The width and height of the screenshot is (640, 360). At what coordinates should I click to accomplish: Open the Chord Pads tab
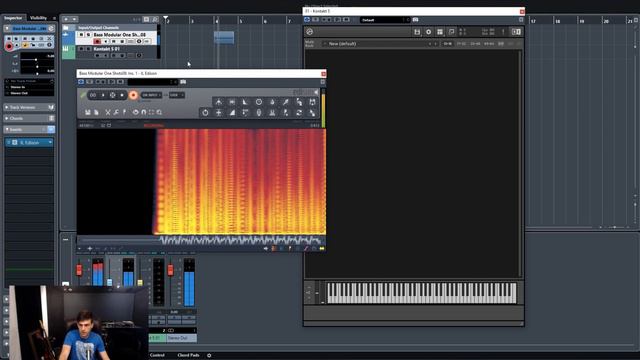[x=188, y=355]
